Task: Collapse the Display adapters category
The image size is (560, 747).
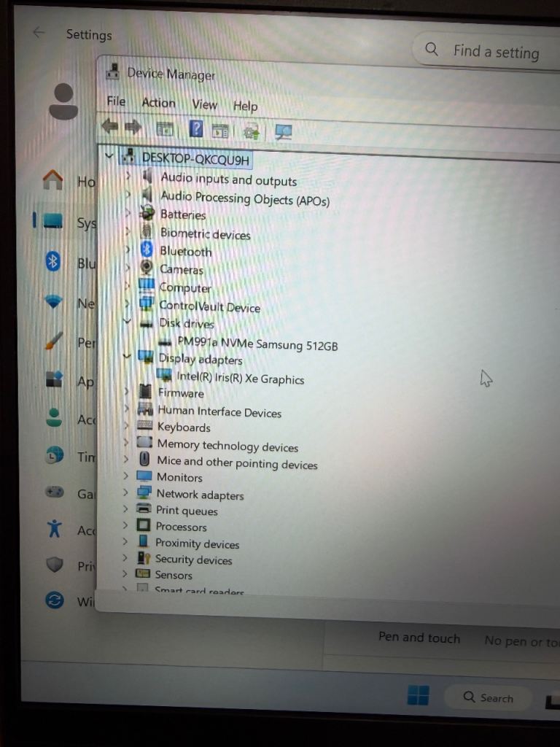Action: pyautogui.click(x=128, y=357)
